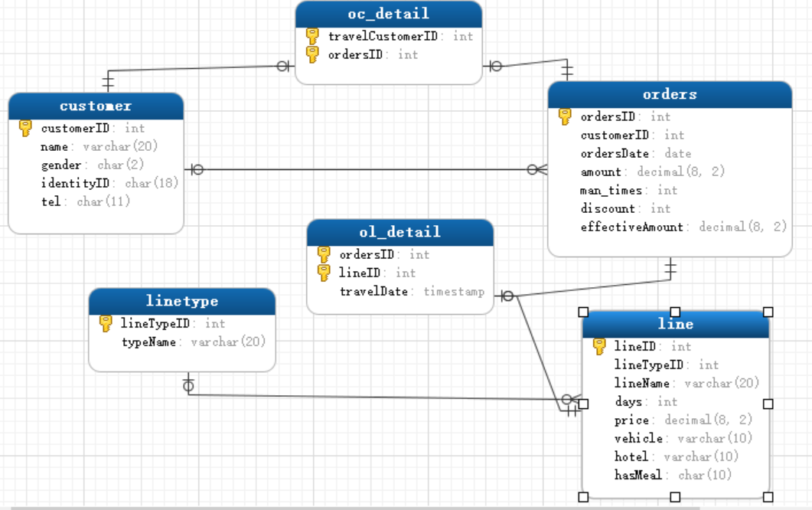Click the bottom-left resize handle of line table

583,497
